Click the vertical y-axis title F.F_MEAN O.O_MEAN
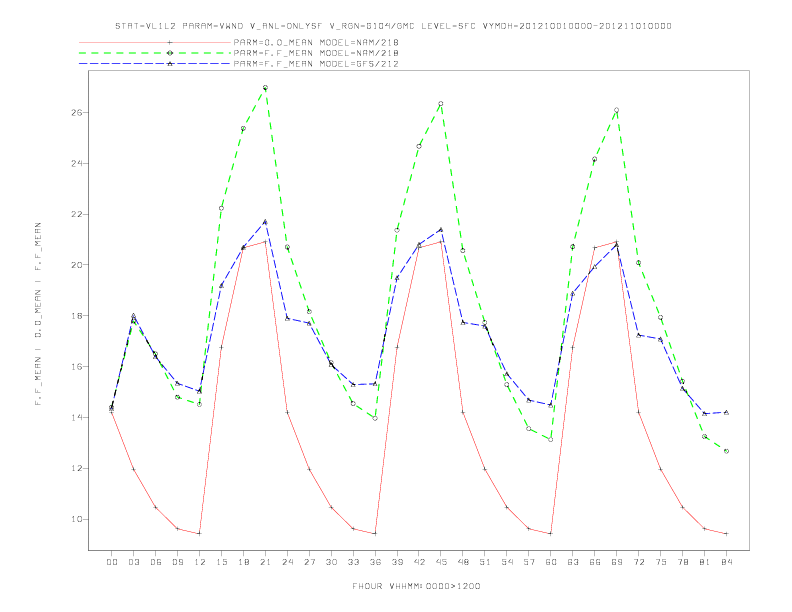This screenshot has width=792, height=612. click(38, 314)
